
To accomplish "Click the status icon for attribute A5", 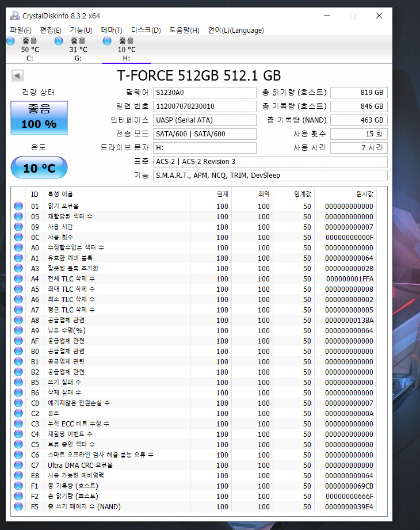I will pos(18,289).
